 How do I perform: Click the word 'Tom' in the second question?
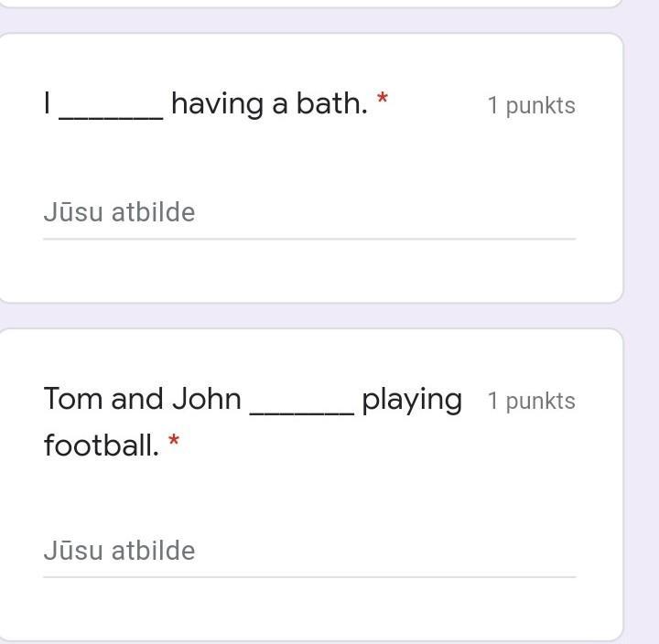click(x=73, y=399)
